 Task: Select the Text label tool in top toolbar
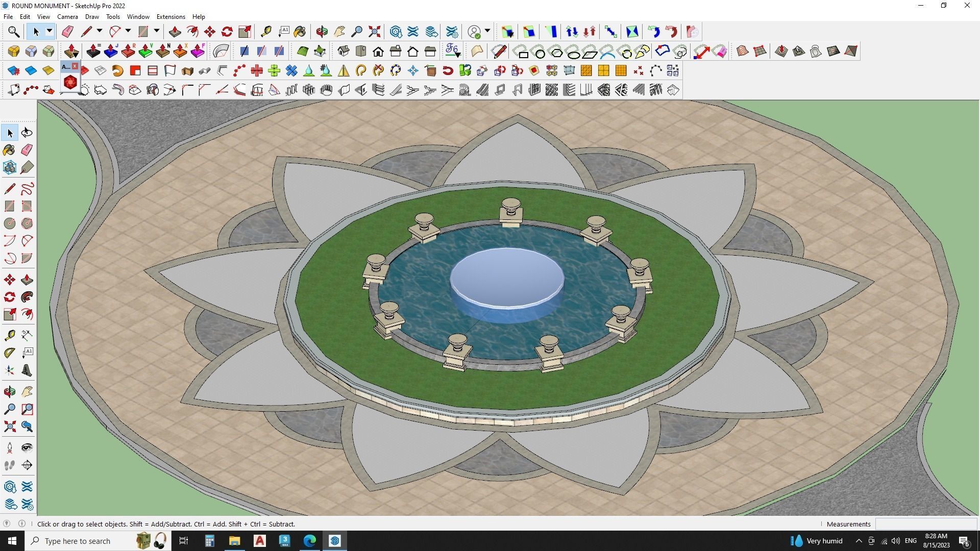click(x=284, y=32)
